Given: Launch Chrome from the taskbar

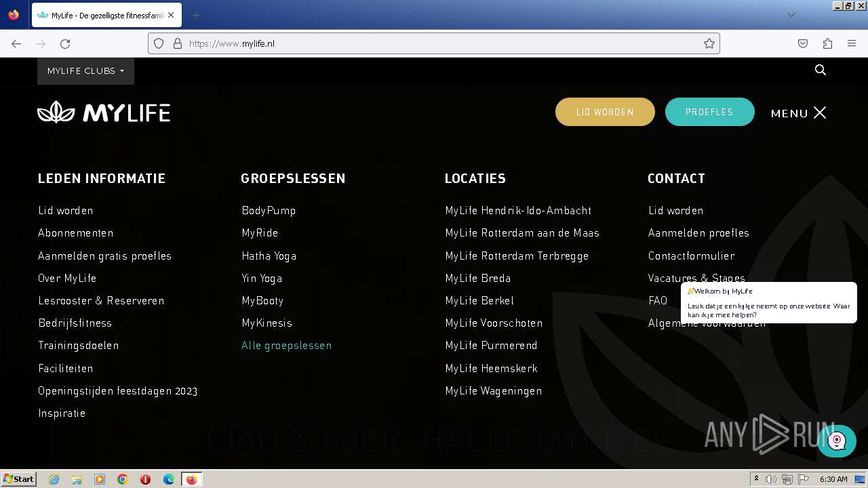Looking at the screenshot, I should [122, 479].
